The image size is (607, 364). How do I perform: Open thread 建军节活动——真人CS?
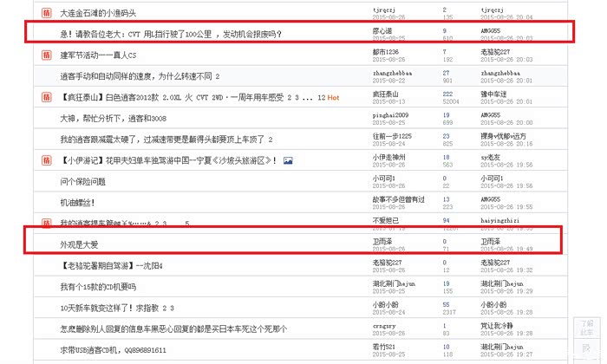(x=98, y=55)
